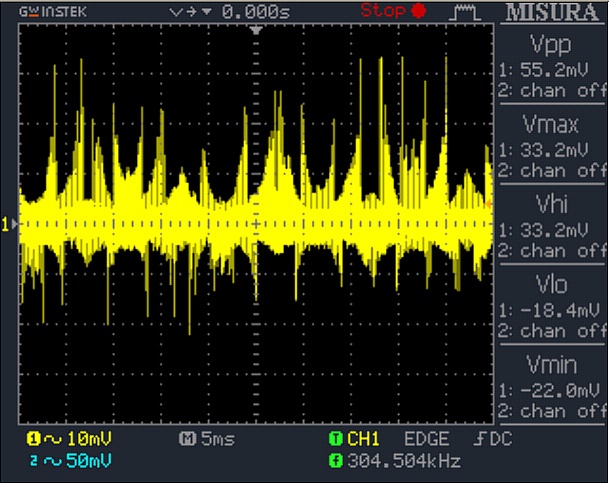
Task: Click the 5ms timebase value
Action: coord(218,440)
